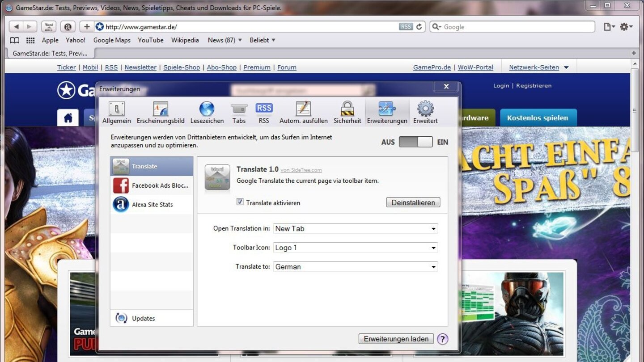
Task: Open Mobil link on GameStar
Action: tap(90, 67)
